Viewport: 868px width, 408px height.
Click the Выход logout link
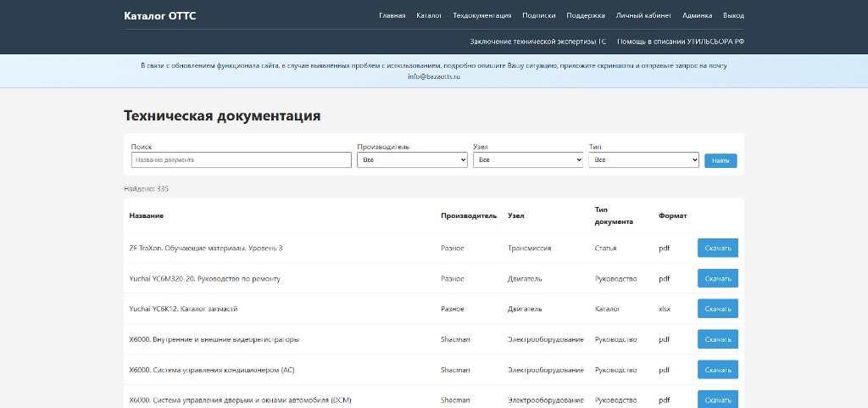(733, 15)
